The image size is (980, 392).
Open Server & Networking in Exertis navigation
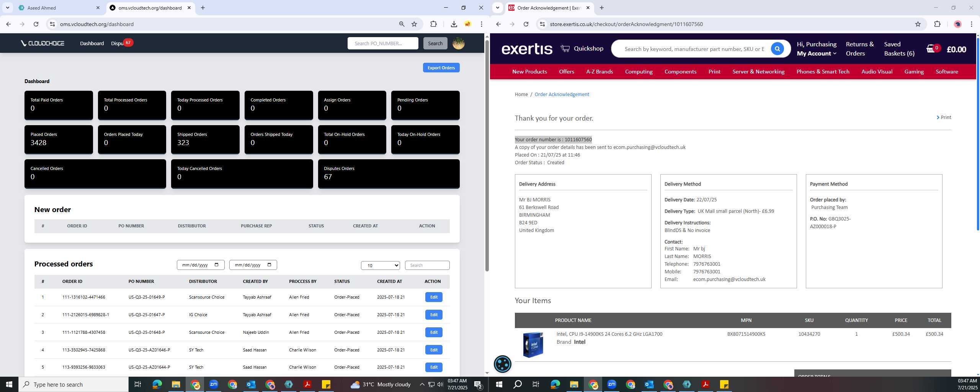(758, 72)
